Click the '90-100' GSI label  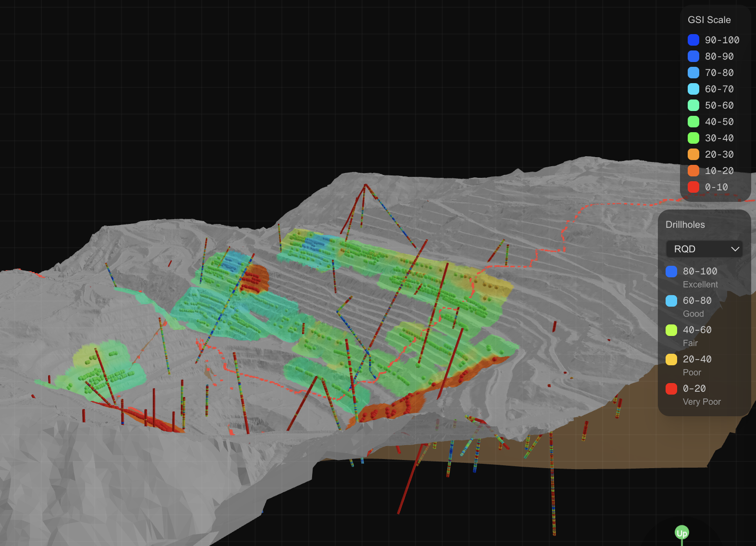click(722, 40)
